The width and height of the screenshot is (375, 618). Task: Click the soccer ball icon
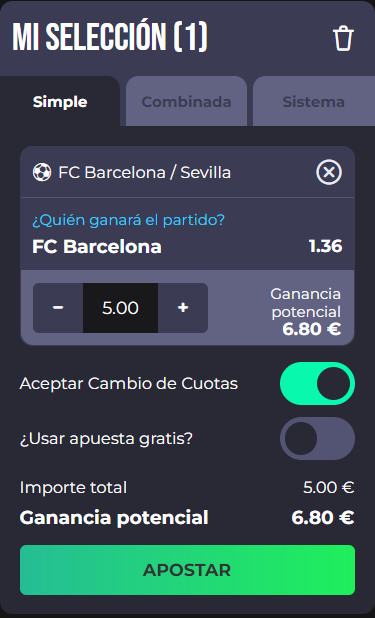[42, 173]
